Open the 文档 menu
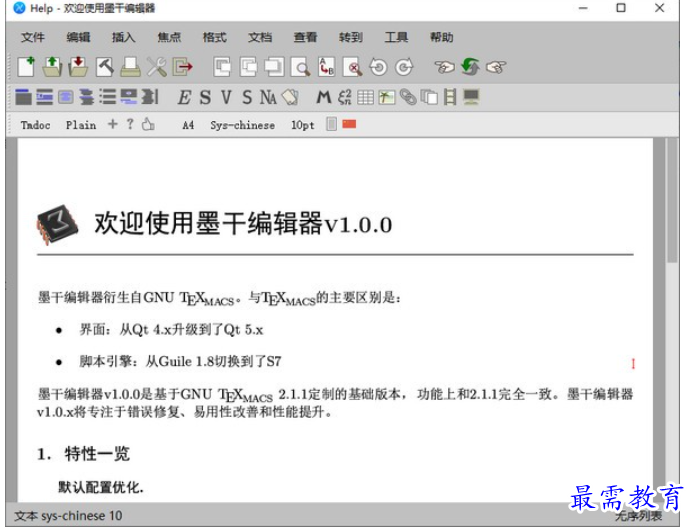This screenshot has width=692, height=529. click(x=260, y=38)
